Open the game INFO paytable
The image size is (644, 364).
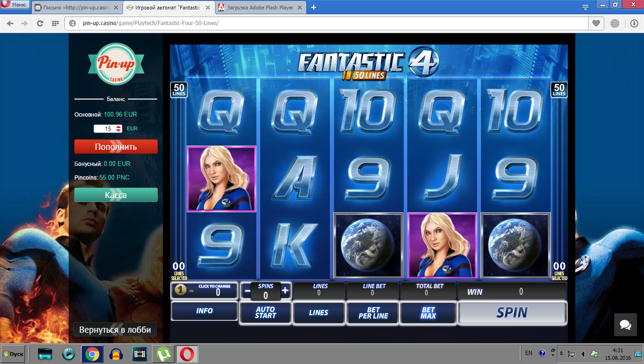(x=205, y=311)
